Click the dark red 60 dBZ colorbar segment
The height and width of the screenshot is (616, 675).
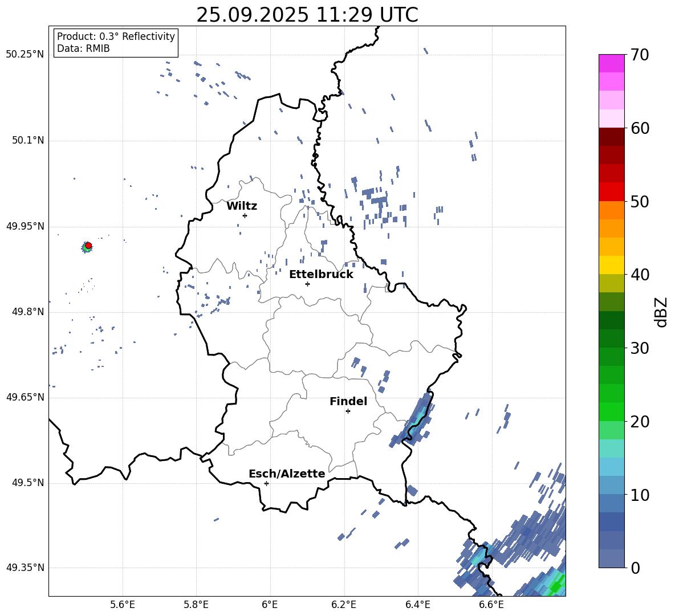coord(611,137)
